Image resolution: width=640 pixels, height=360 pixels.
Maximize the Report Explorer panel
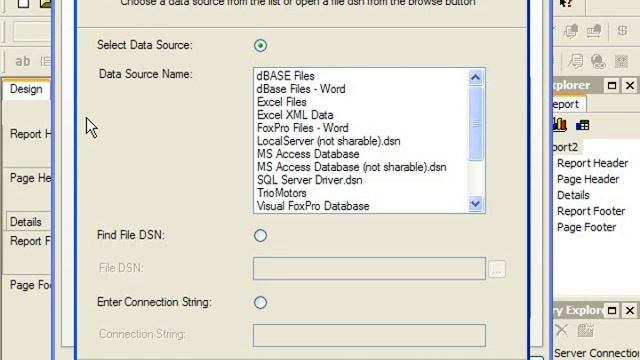[x=612, y=85]
